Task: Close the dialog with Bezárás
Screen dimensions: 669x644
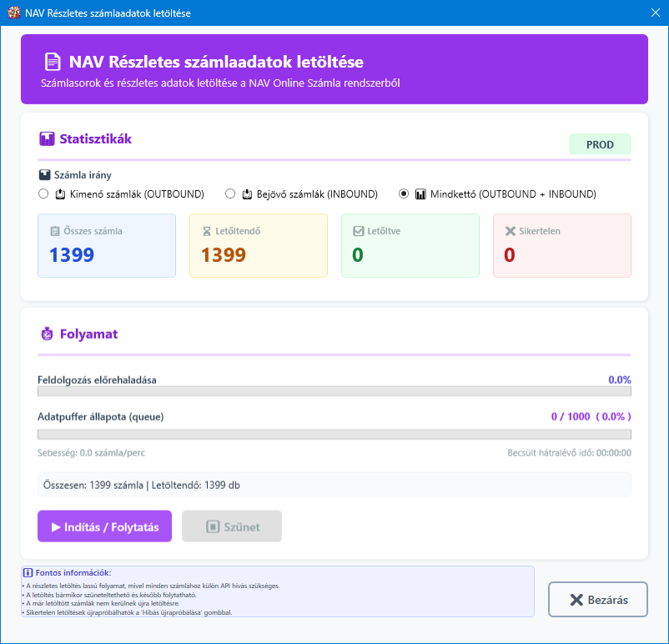Action: [x=597, y=599]
